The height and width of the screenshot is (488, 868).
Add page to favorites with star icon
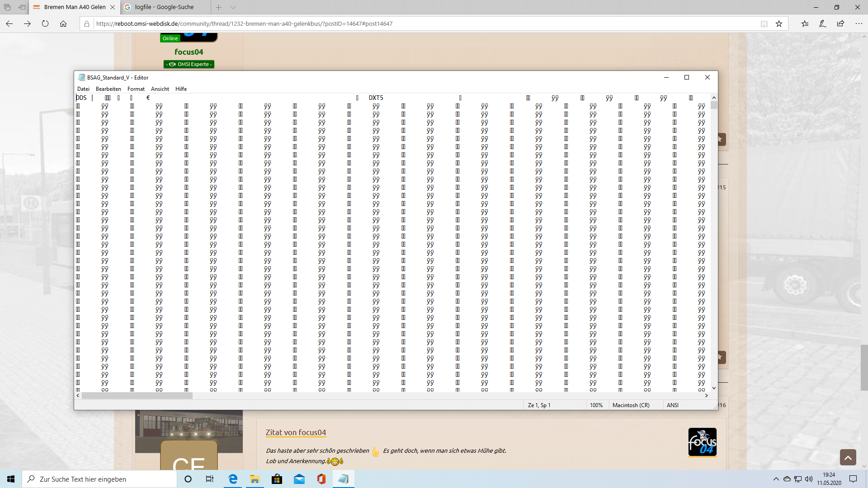click(779, 23)
